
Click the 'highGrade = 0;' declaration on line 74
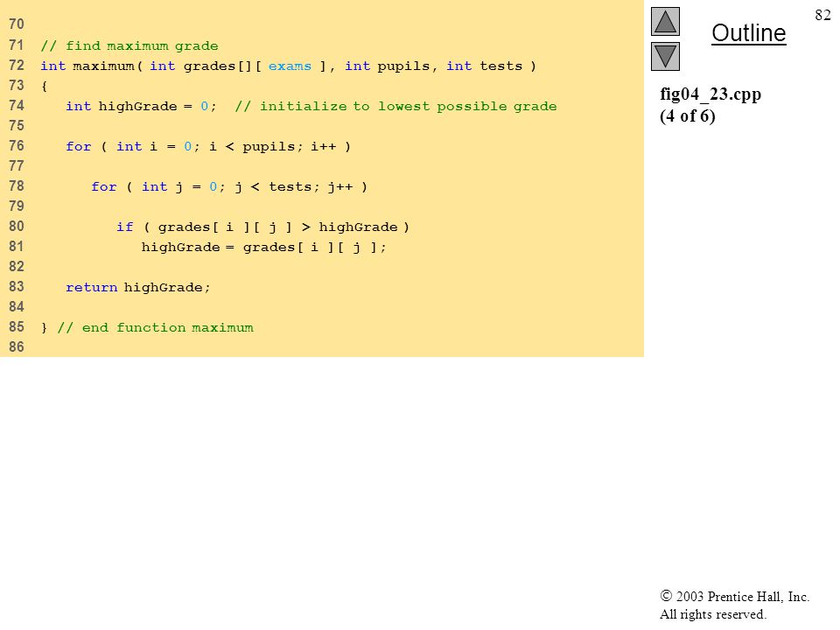pyautogui.click(x=157, y=106)
